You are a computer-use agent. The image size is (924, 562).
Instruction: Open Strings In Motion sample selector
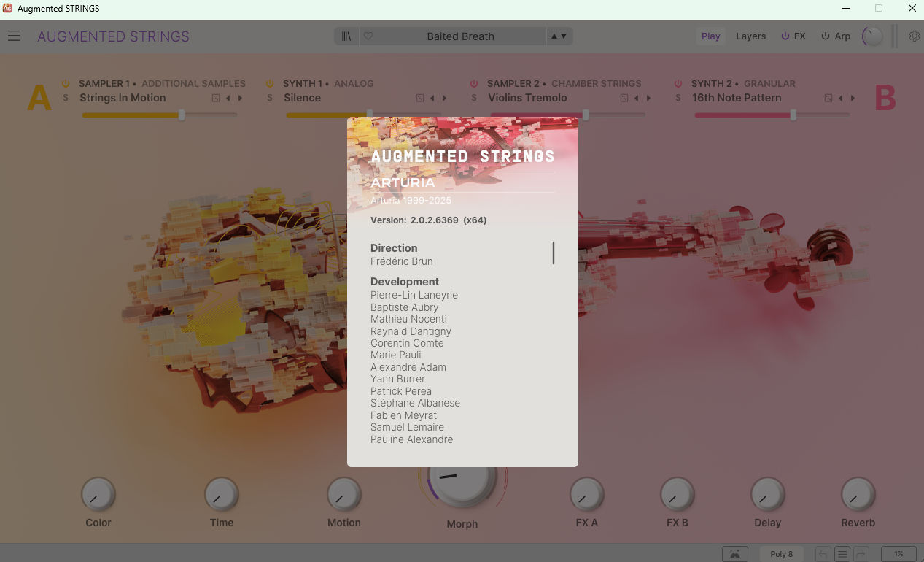123,98
